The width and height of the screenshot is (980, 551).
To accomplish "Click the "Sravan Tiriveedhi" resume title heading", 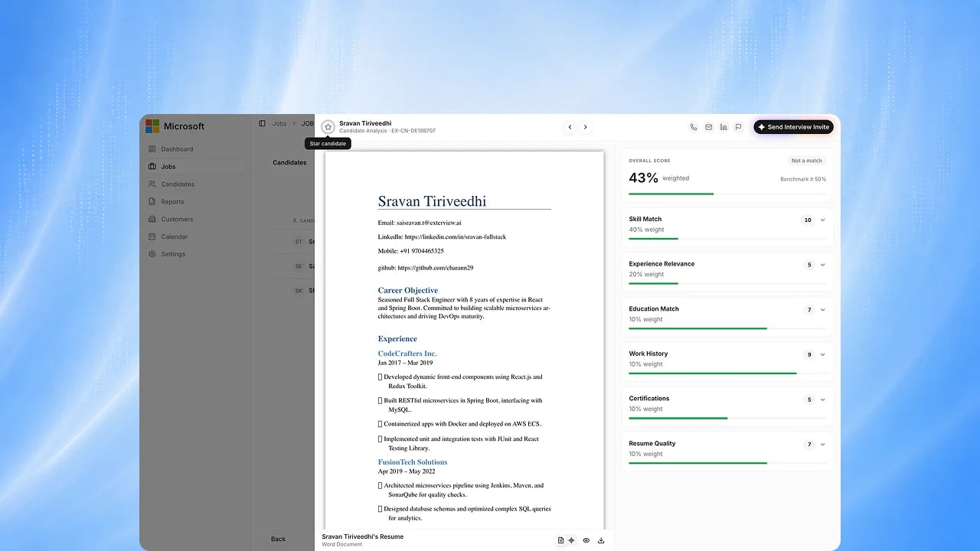I will tap(432, 201).
